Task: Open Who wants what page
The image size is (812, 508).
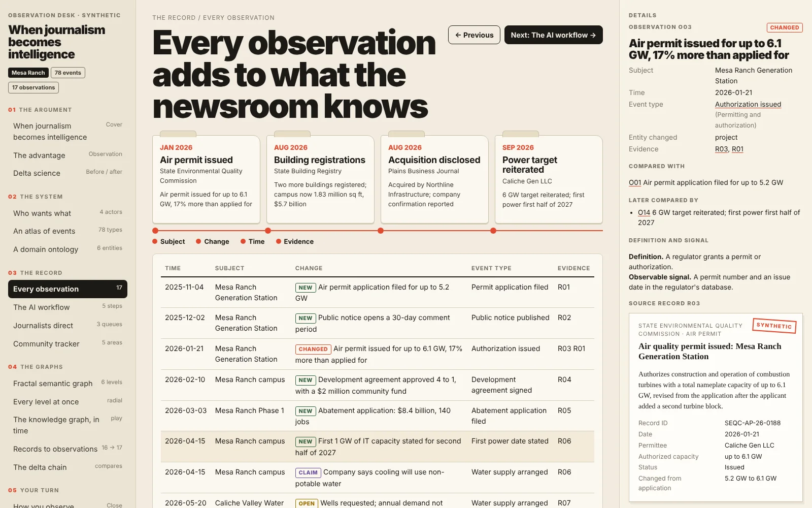Action: [67, 213]
